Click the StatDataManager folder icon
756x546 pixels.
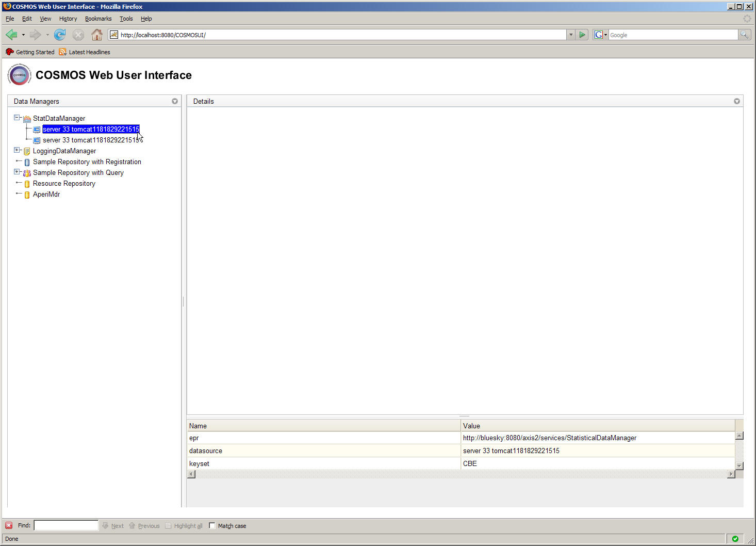point(27,119)
